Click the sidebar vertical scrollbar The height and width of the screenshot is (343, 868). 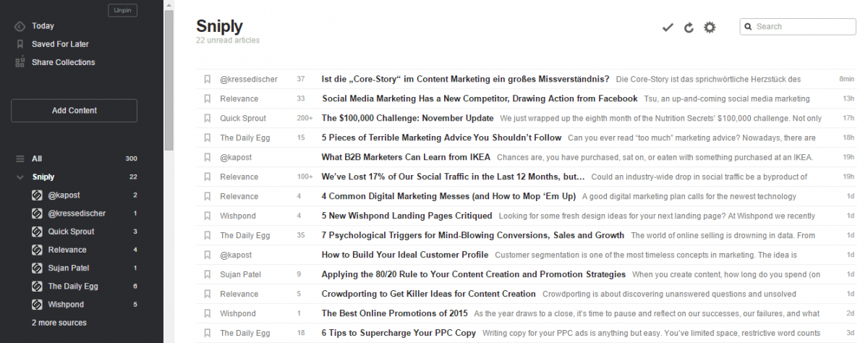pyautogui.click(x=169, y=80)
